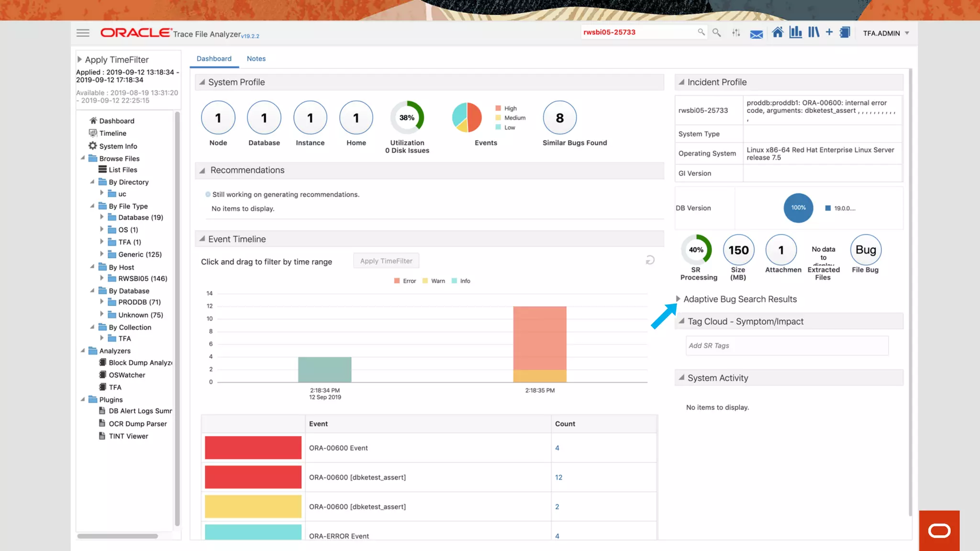The height and width of the screenshot is (551, 980).
Task: Click the Apply TimeFilter button
Action: pyautogui.click(x=386, y=261)
